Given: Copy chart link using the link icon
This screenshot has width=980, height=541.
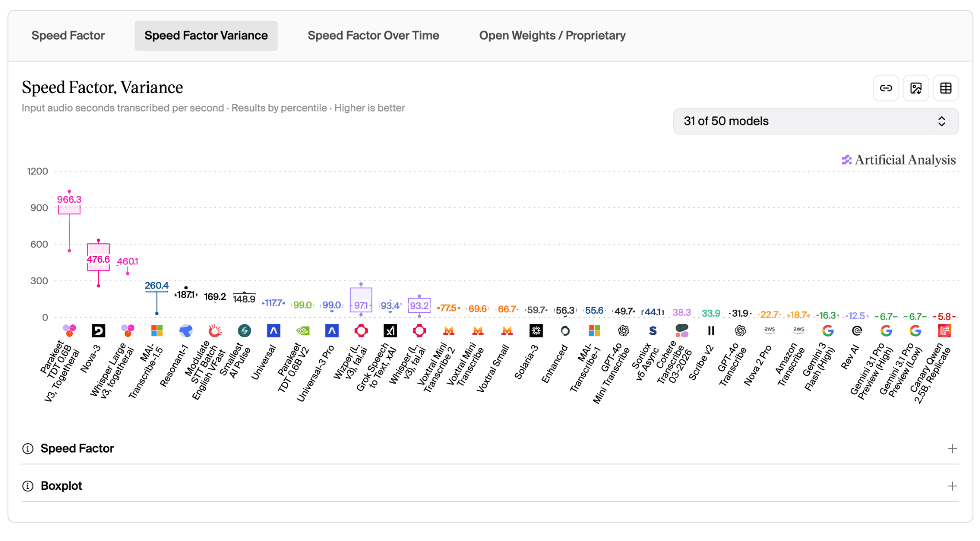Looking at the screenshot, I should coord(886,88).
